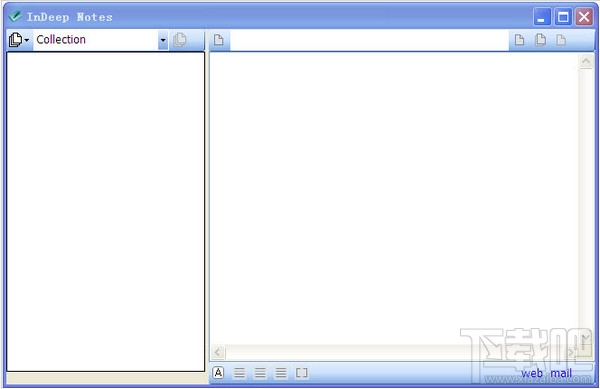Image resolution: width=600 pixels, height=389 pixels.
Task: Open the font settings A icon
Action: point(218,373)
